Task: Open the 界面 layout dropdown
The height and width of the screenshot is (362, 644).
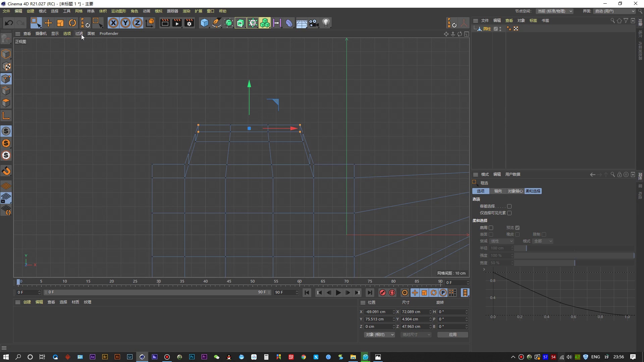Action: pos(614,11)
